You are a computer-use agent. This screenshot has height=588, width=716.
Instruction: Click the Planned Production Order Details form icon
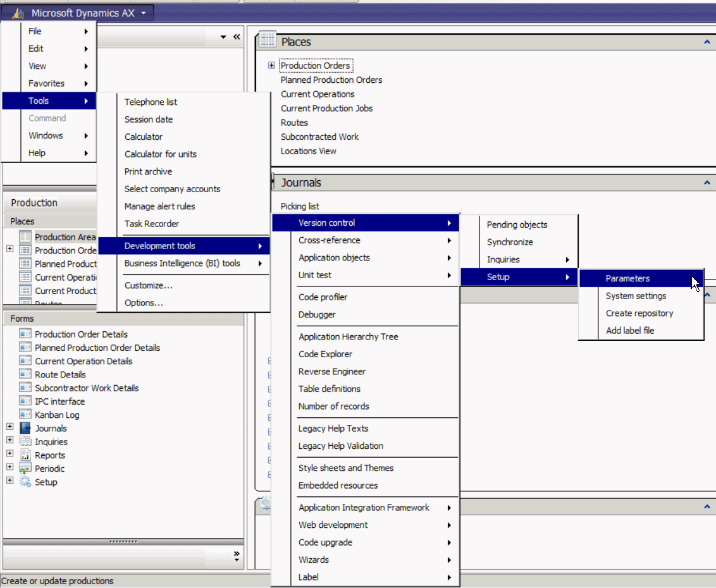25,347
